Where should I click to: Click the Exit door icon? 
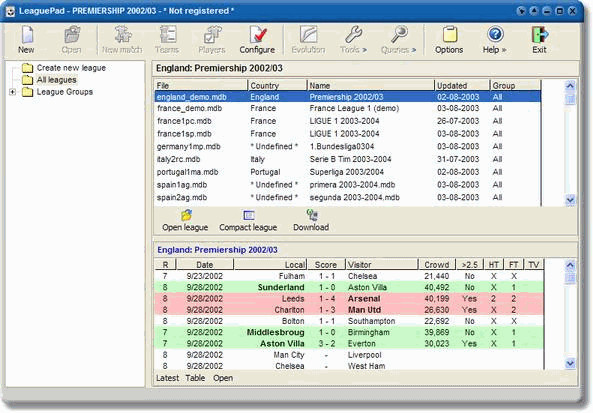coord(540,34)
